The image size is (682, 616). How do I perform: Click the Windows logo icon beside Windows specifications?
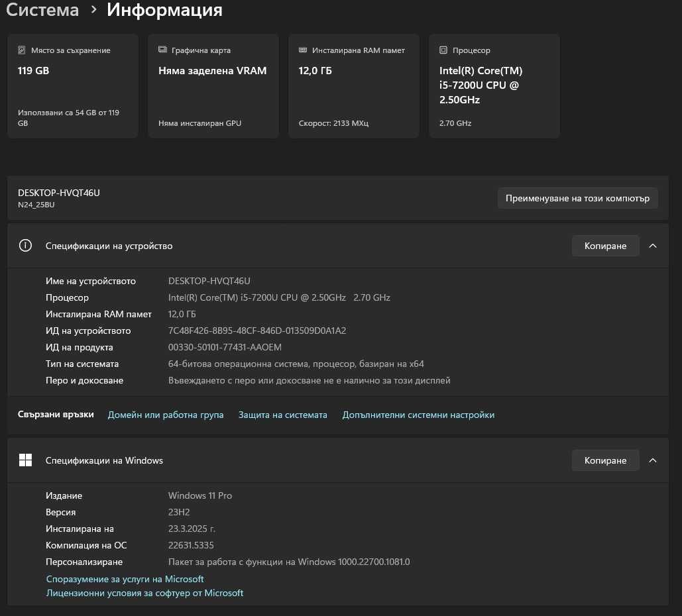tap(25, 460)
